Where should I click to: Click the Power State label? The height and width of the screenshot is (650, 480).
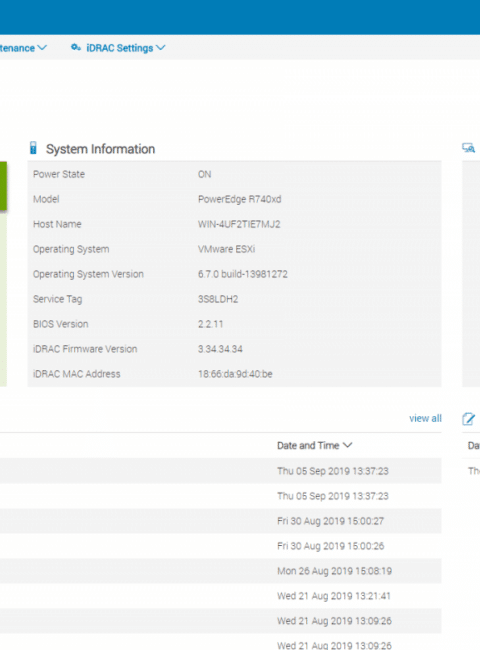point(59,174)
